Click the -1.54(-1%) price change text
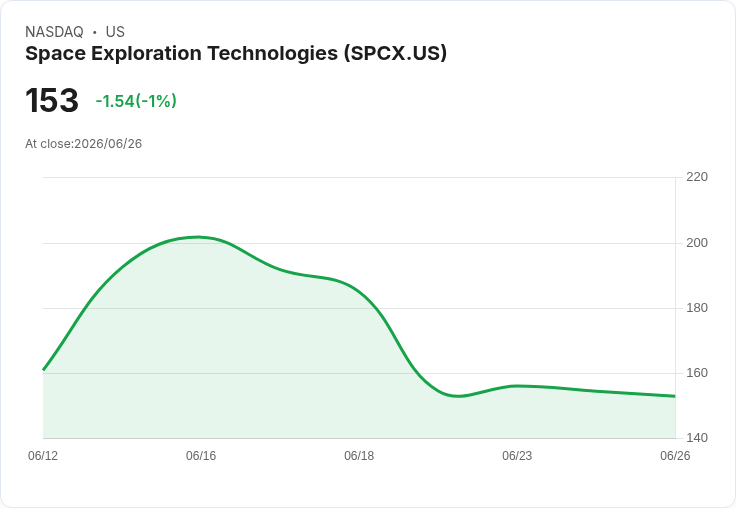This screenshot has width=736, height=508. 136,101
